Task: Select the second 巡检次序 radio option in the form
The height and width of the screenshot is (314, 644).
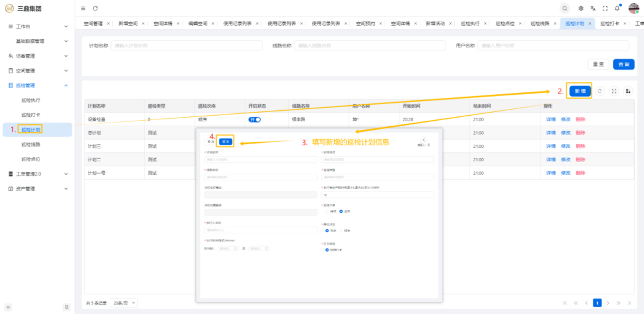Action: coord(341,211)
